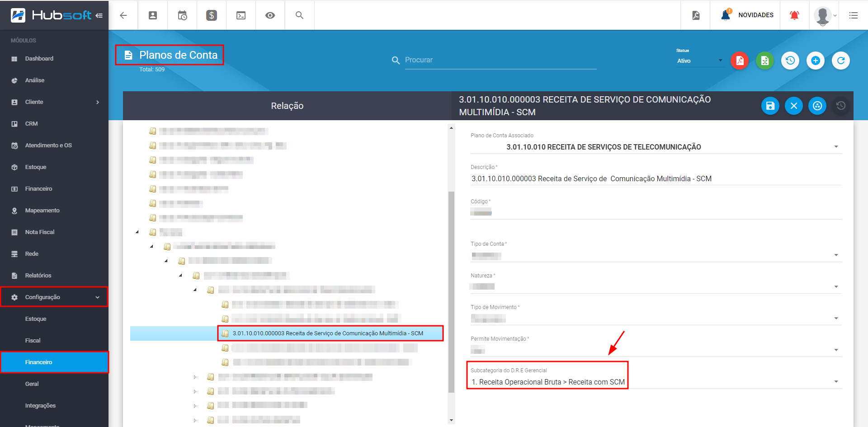Open Geral configuration submenu
Viewport: 868px width, 427px height.
click(x=54, y=384)
